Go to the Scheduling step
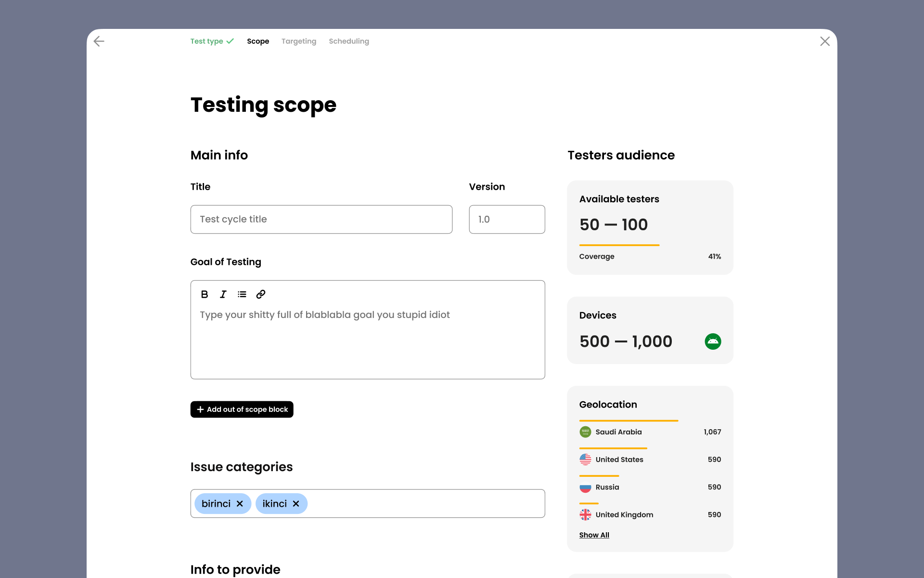 (349, 41)
